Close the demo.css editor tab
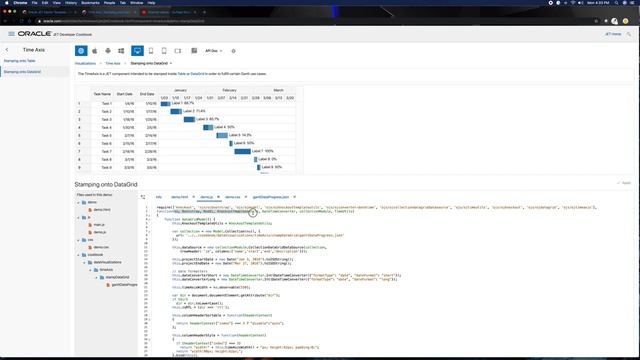Screen dimensions: 640x360 tap(246, 197)
